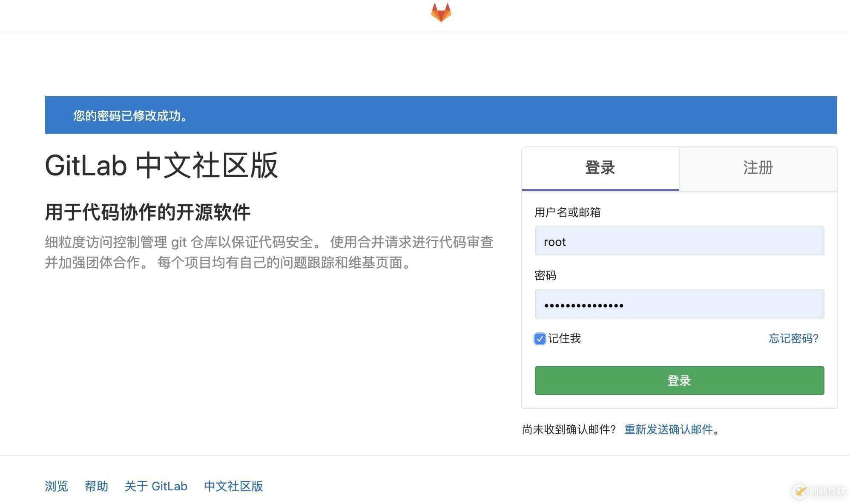Click the 用户名或邮箱 field label
Image resolution: width=850 pixels, height=504 pixels.
click(x=568, y=212)
